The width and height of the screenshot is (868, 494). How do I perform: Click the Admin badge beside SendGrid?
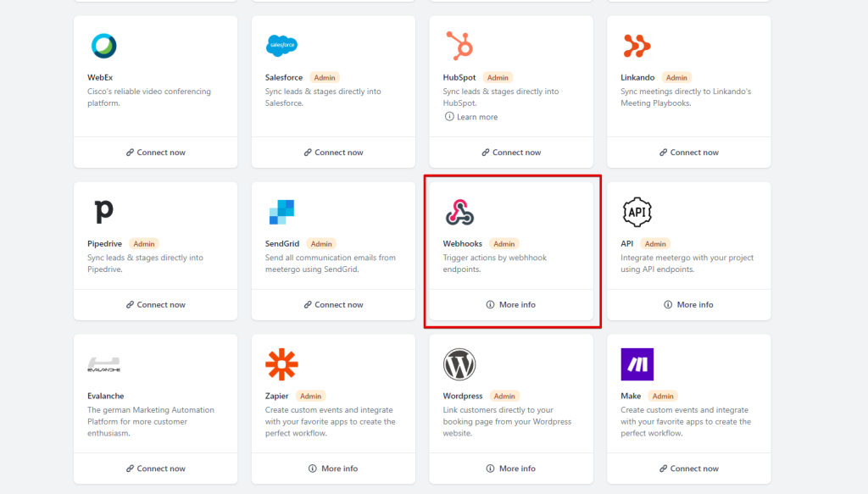(x=320, y=244)
